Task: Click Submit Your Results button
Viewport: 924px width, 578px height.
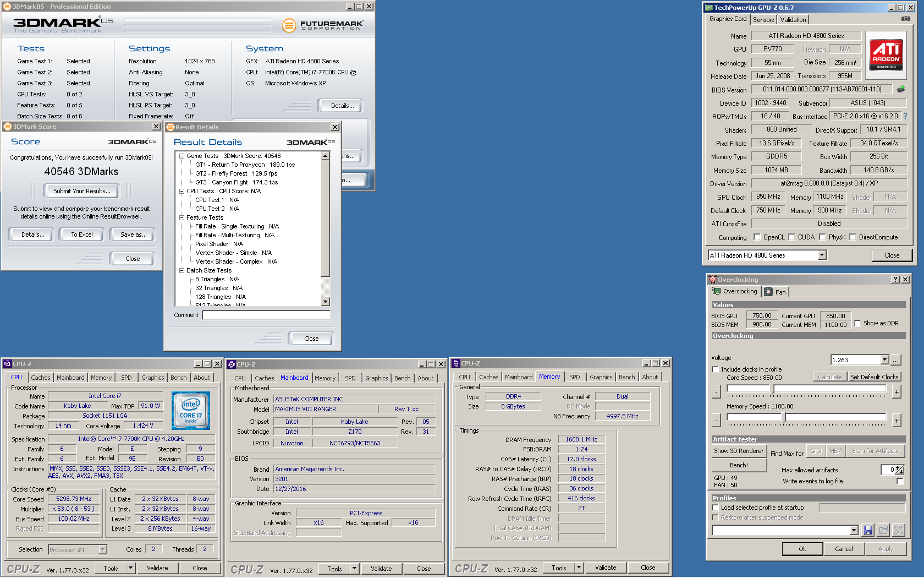Action: (x=82, y=191)
